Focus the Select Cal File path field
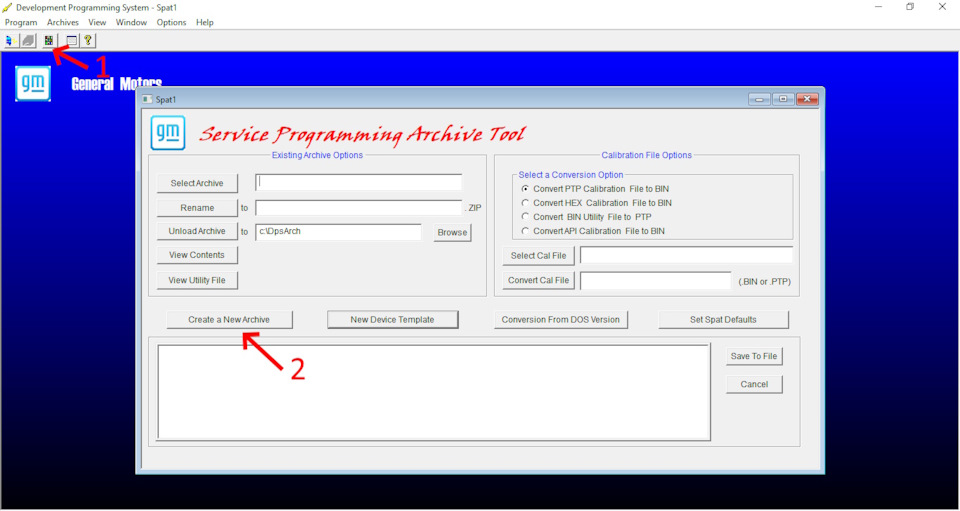The width and height of the screenshot is (960, 511). pos(686,255)
